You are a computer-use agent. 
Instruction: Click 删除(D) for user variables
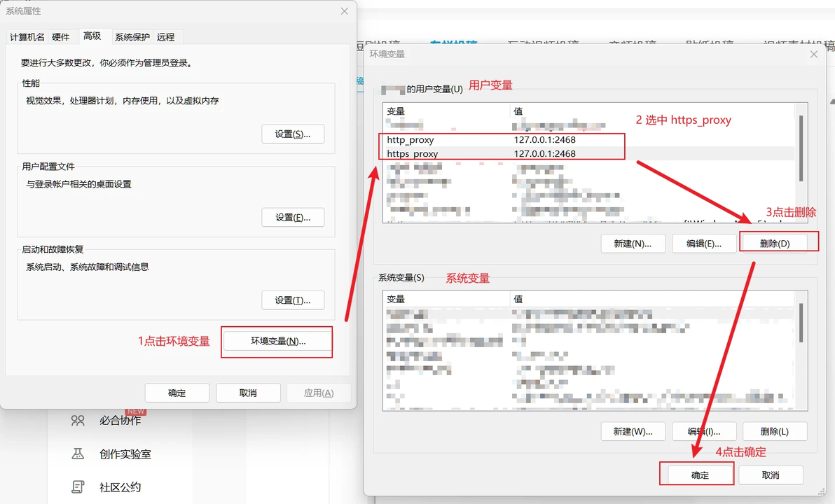click(775, 244)
